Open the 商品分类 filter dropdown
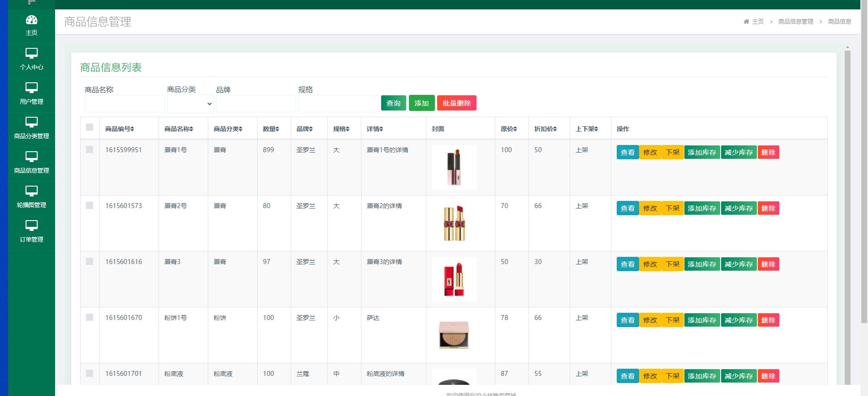Screen dimensions: 868x396 190,104
